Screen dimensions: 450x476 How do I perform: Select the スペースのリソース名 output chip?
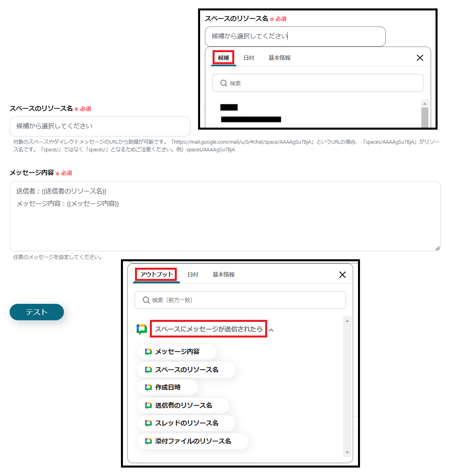click(x=186, y=370)
